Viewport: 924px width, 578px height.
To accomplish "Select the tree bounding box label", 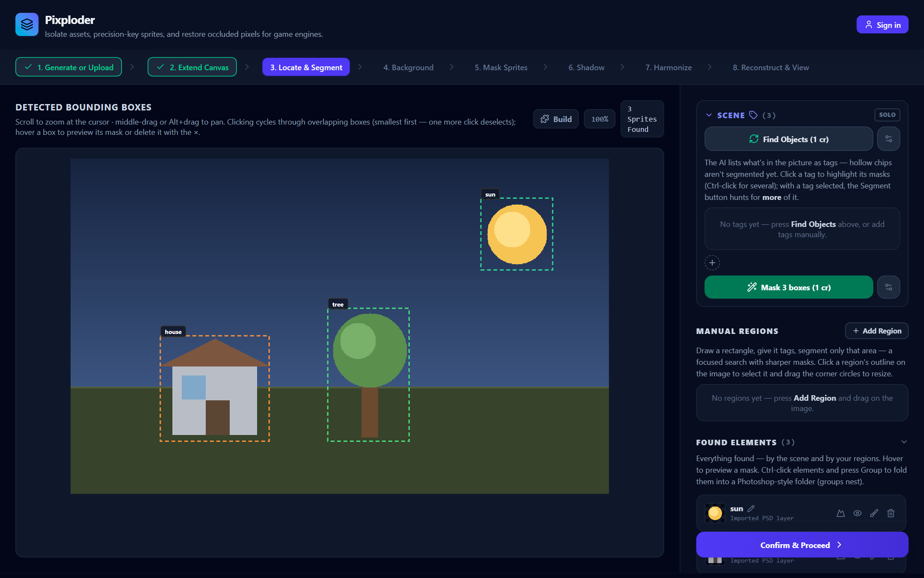I will pos(338,304).
